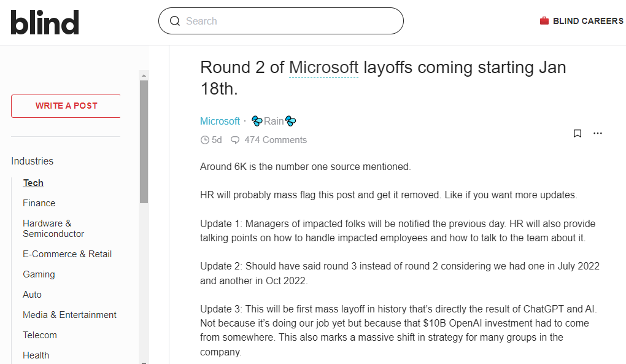Click the emoji before the Rain username

click(257, 121)
